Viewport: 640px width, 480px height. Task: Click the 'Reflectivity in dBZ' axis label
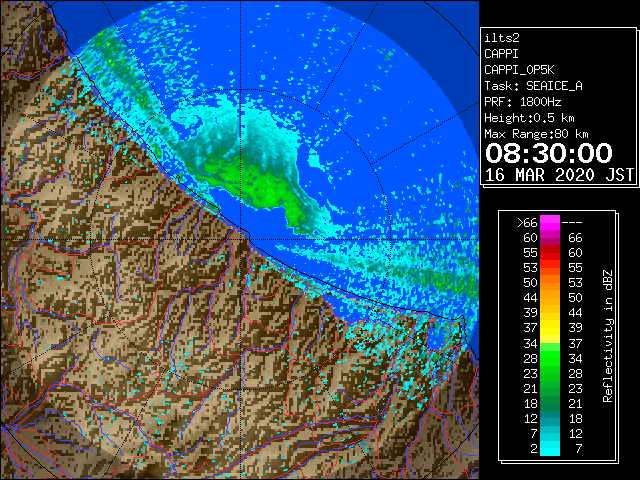(608, 336)
